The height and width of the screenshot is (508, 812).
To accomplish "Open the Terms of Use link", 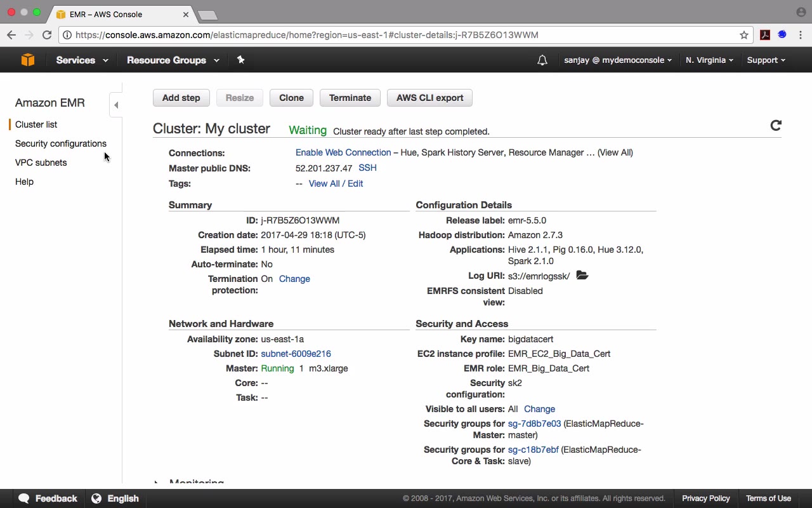I will tap(768, 498).
